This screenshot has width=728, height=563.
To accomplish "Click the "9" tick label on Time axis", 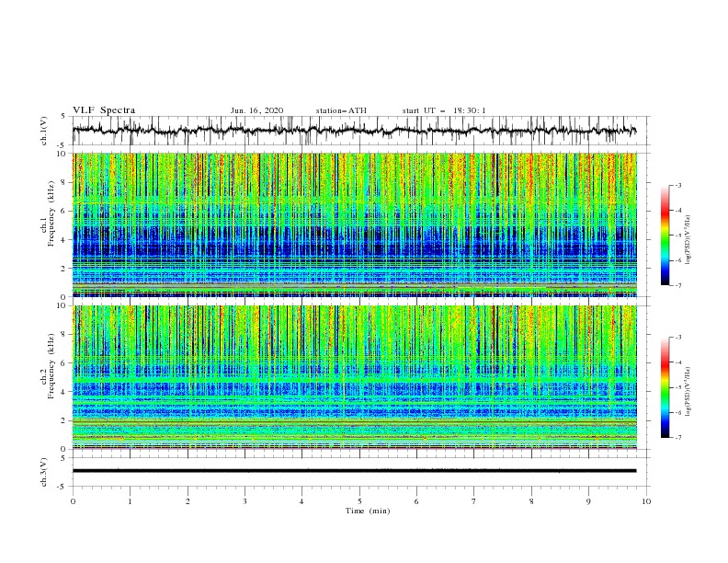I will [588, 501].
